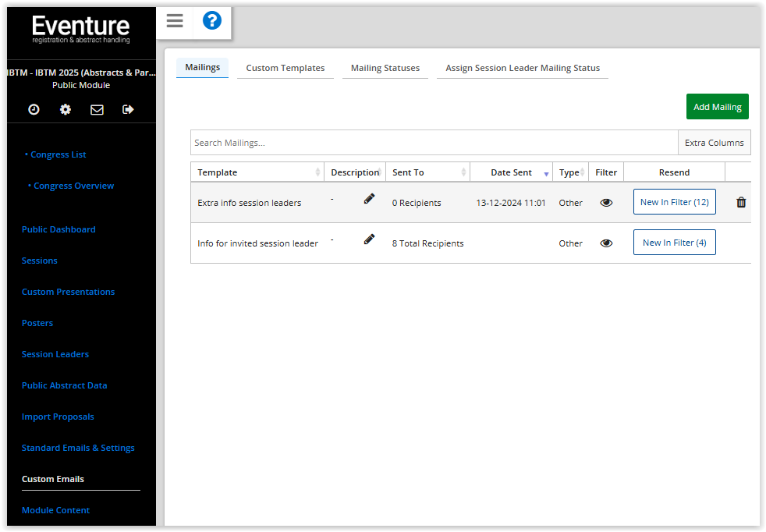Open the hamburger menu at top left
This screenshot has width=766, height=532.
[174, 21]
